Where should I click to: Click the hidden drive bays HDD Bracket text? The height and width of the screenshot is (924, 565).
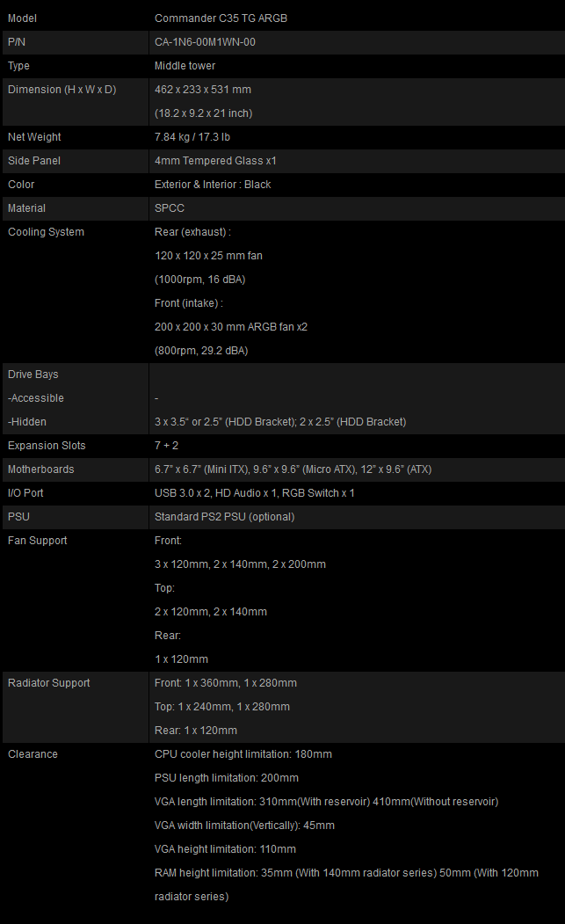tap(280, 422)
